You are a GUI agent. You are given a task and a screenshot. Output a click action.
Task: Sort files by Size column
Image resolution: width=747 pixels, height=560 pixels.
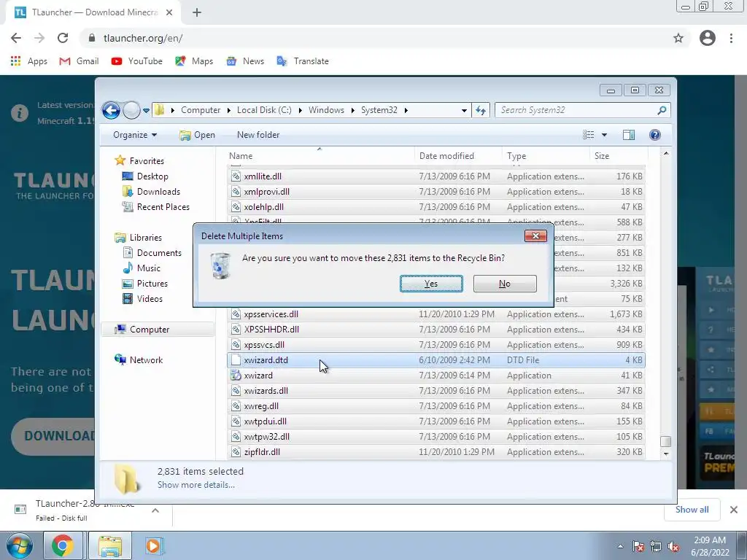[619, 156]
